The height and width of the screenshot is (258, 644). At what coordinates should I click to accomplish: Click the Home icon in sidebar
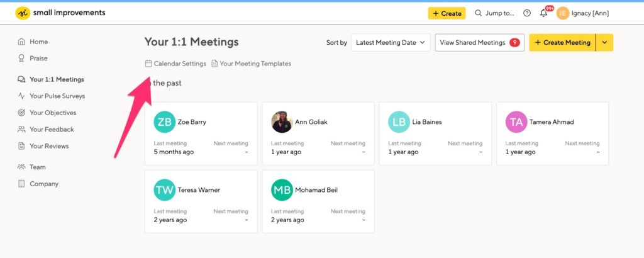pyautogui.click(x=22, y=42)
